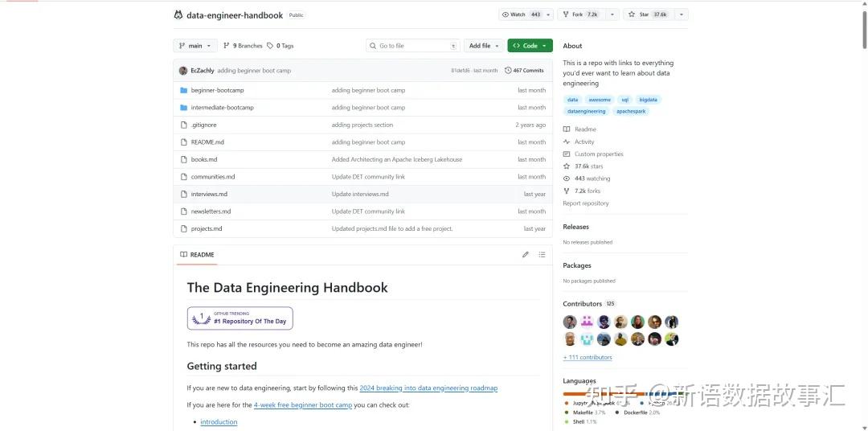Open the 9 Branches link
This screenshot has height=431, width=868.
243,46
